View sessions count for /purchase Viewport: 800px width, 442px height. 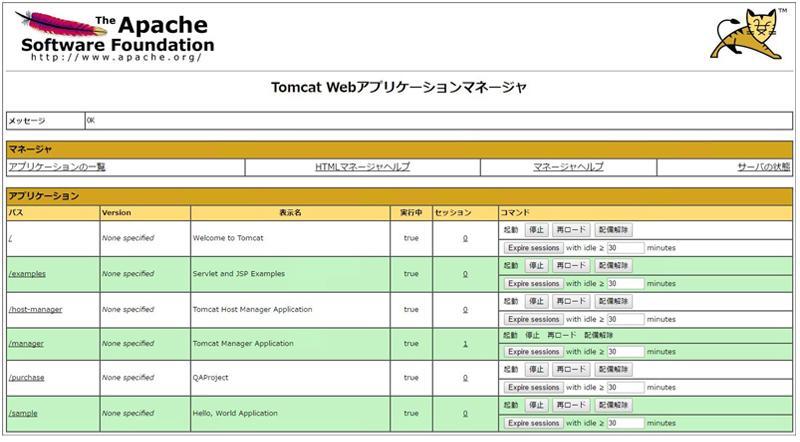[465, 378]
